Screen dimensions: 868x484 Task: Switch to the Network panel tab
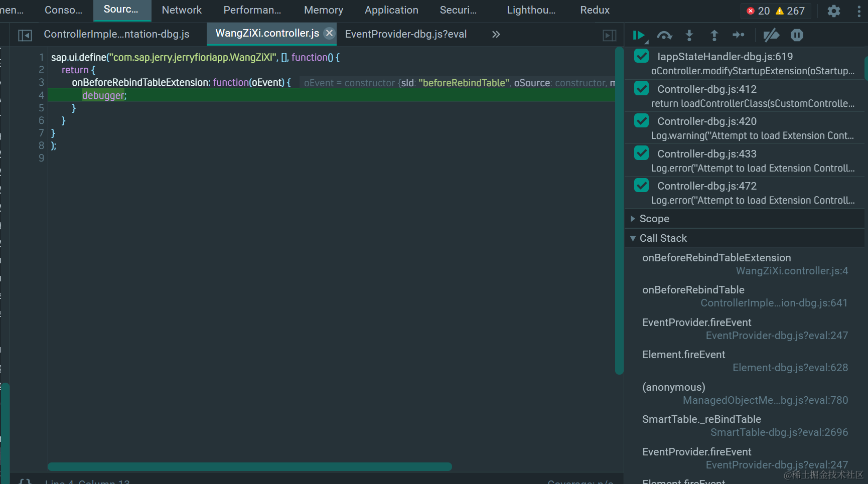point(182,10)
